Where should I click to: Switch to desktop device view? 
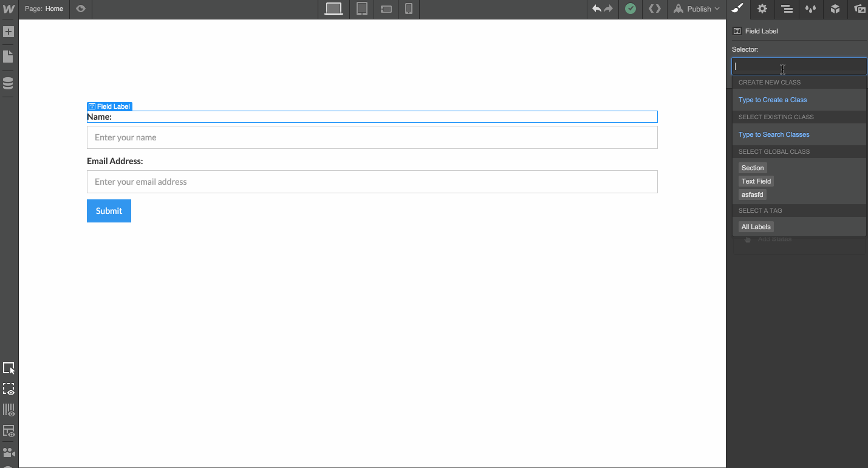tap(333, 9)
